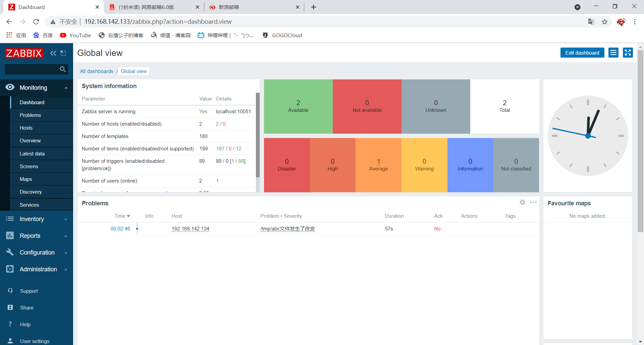Viewport: 644px width, 345px height.
Task: Click the yellow Warning severity tile
Action: pos(424,165)
